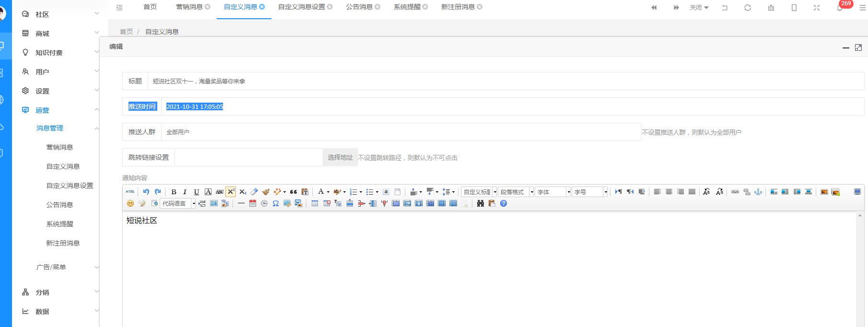Toggle the superscript button
Viewport: 868px width, 327px height.
tap(231, 192)
